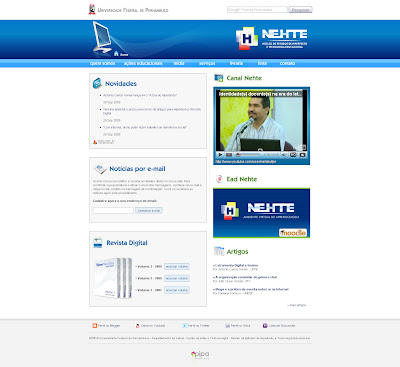Click the video title overlay 'Identidade(s) docente(s)'
The height and width of the screenshot is (367, 400).
[260, 94]
